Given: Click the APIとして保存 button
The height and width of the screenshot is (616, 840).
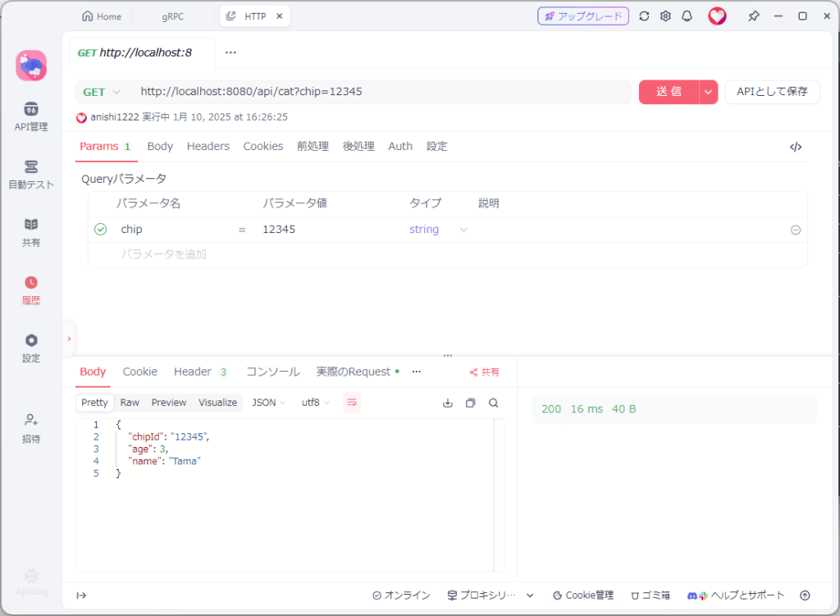Looking at the screenshot, I should [x=772, y=92].
